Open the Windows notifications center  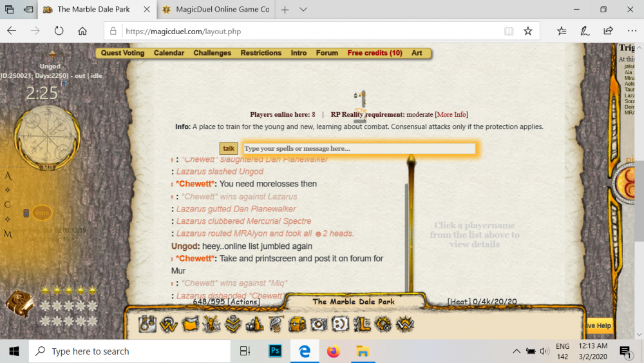[626, 351]
